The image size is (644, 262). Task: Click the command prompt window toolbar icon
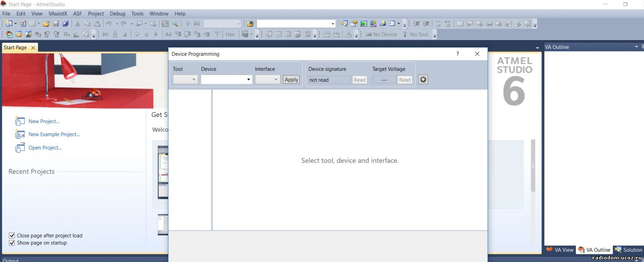click(392, 24)
